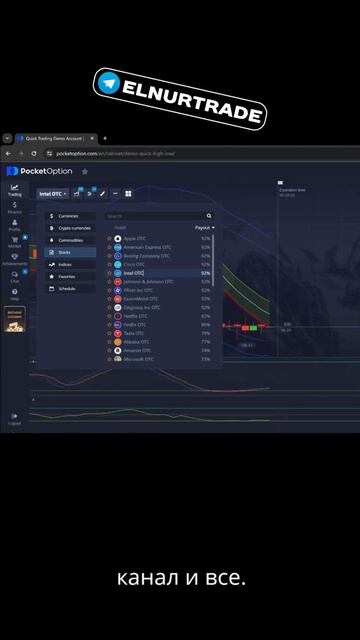Open the Profile section in sidebar
This screenshot has height=640, width=360.
[15, 225]
